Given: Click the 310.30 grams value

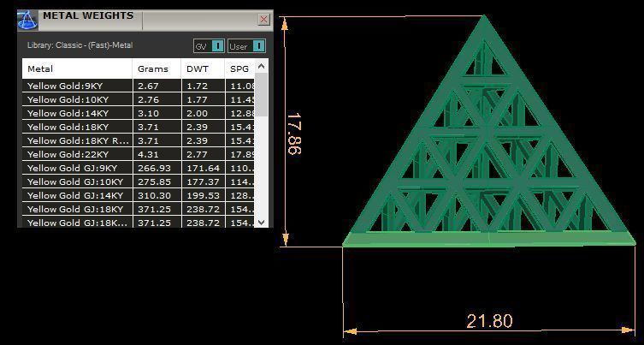Looking at the screenshot, I should (154, 195).
